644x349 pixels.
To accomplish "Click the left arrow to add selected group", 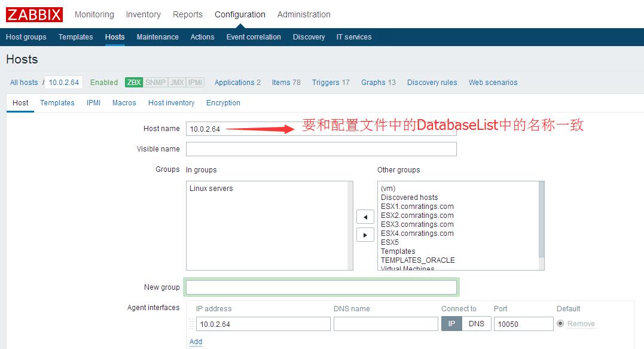I will 365,217.
